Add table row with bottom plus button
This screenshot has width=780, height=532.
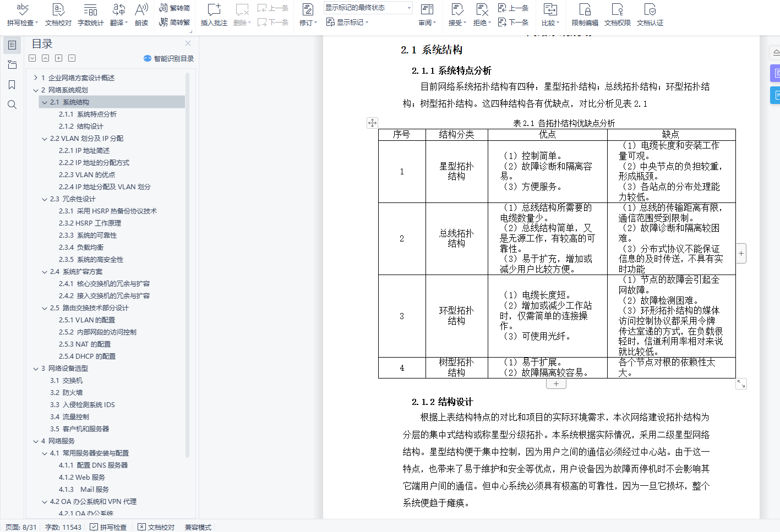[556, 384]
